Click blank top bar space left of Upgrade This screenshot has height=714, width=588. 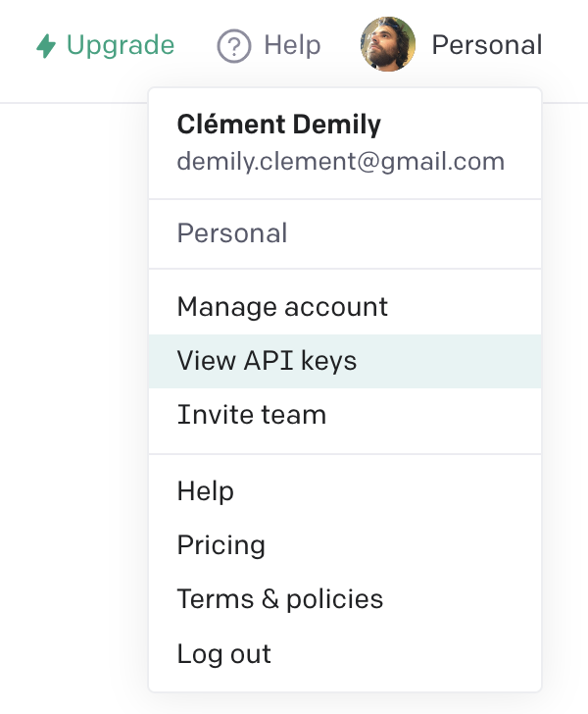15,45
